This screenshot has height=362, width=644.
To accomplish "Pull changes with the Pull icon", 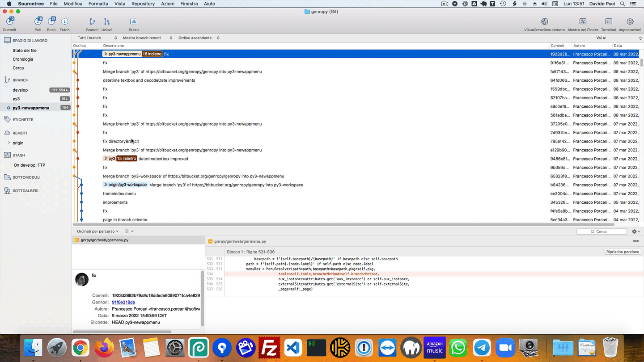I will [38, 21].
